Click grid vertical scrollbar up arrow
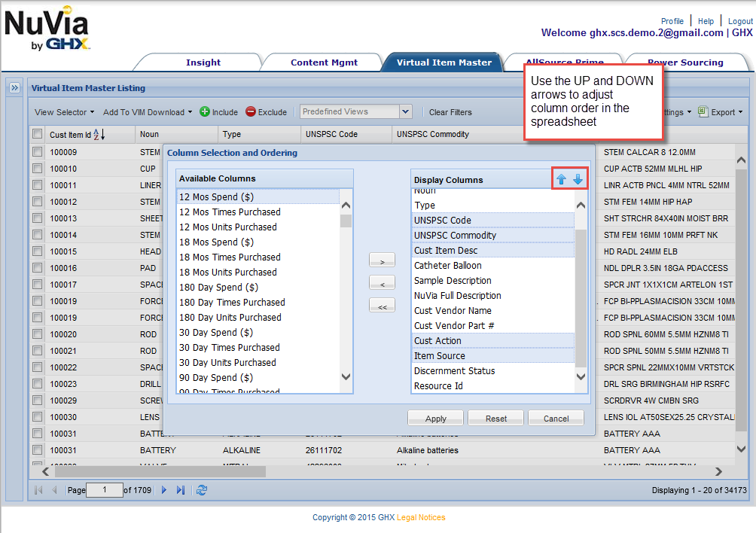Screen dimensions: 756x533 pos(741,160)
